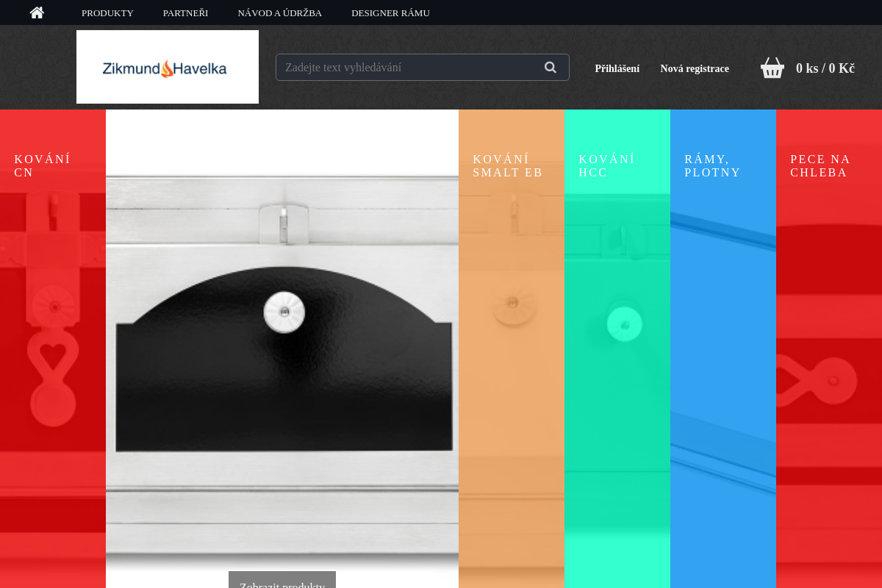This screenshot has width=882, height=588.
Task: Open the shopping basket icon
Action: [772, 68]
